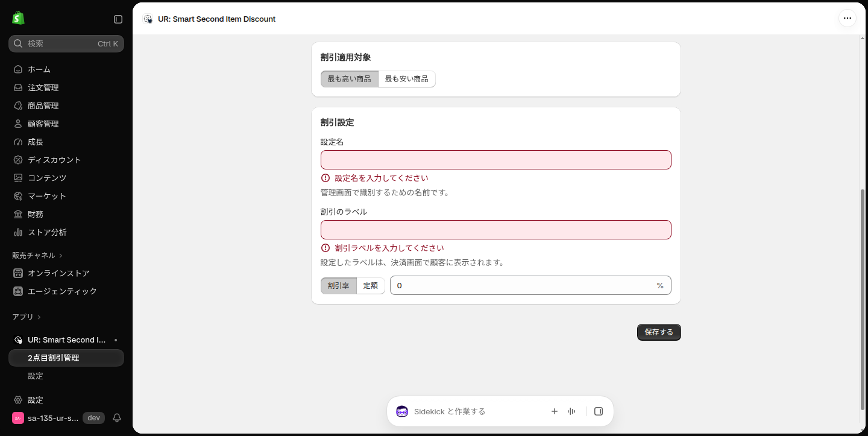Click the 保存する save button

[x=659, y=332]
